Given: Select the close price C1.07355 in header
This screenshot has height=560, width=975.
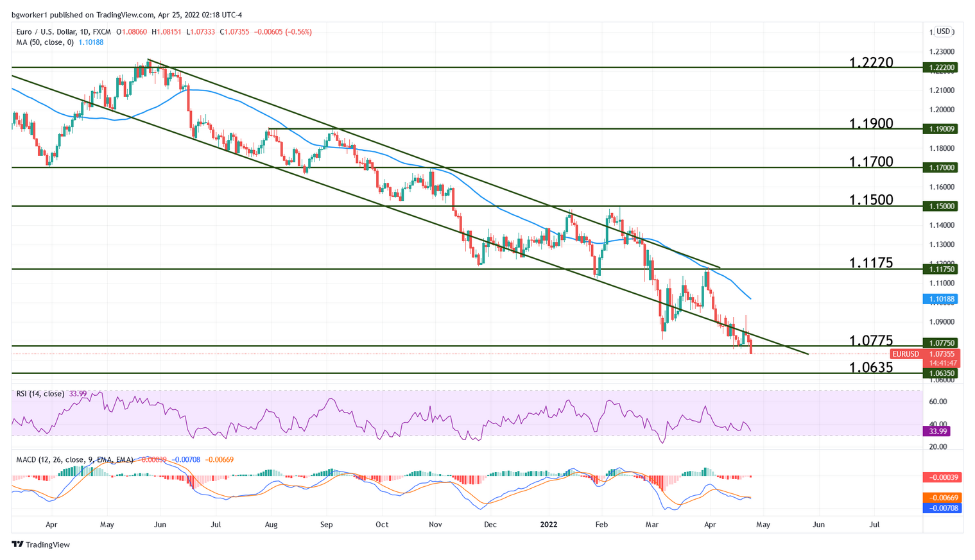Looking at the screenshot, I should click(234, 31).
